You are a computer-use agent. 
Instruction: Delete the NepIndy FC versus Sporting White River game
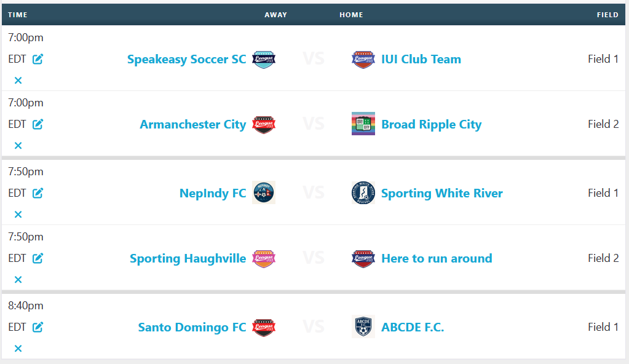18,215
